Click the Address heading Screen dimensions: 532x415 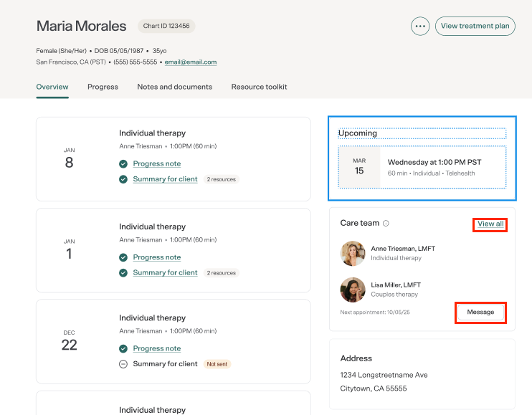[x=356, y=358]
